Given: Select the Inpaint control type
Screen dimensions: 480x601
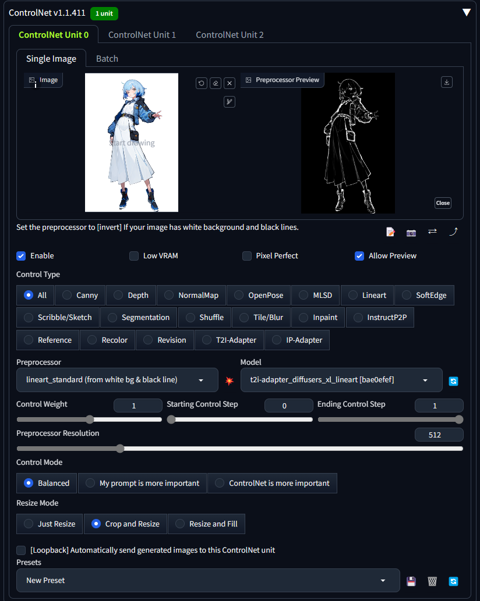Looking at the screenshot, I should [318, 317].
